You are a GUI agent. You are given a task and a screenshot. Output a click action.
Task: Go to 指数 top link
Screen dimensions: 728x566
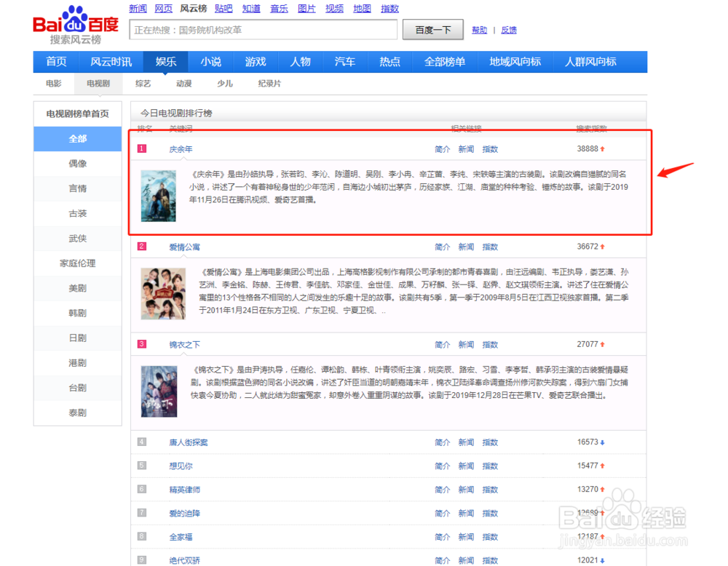coord(389,8)
